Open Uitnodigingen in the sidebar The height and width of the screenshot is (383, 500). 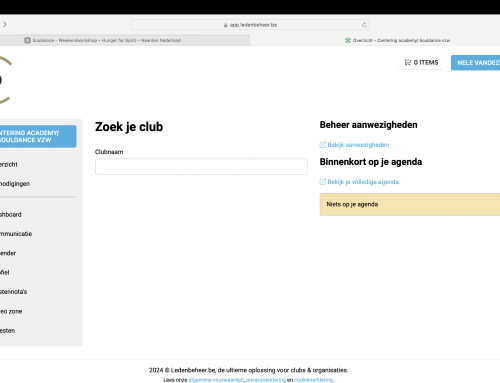15,184
